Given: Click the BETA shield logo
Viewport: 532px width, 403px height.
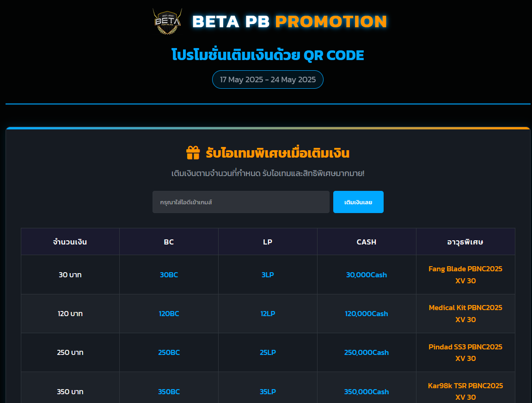Looking at the screenshot, I should [167, 22].
